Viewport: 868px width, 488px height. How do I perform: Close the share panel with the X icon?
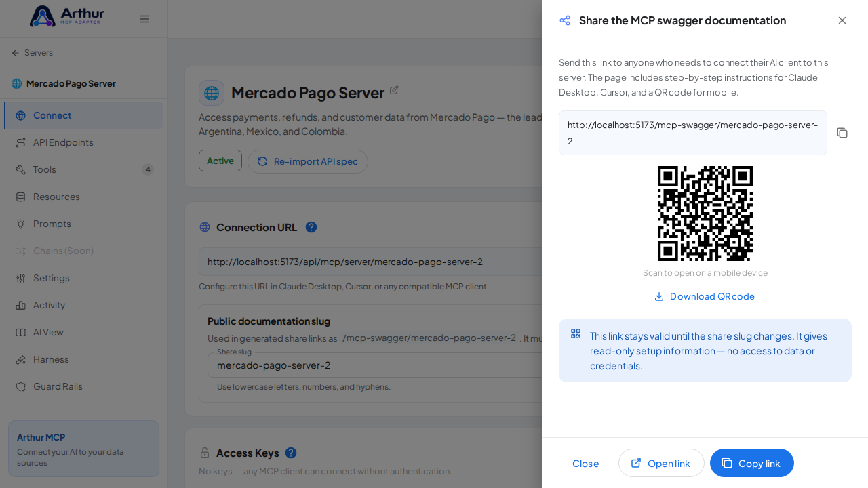coord(842,20)
